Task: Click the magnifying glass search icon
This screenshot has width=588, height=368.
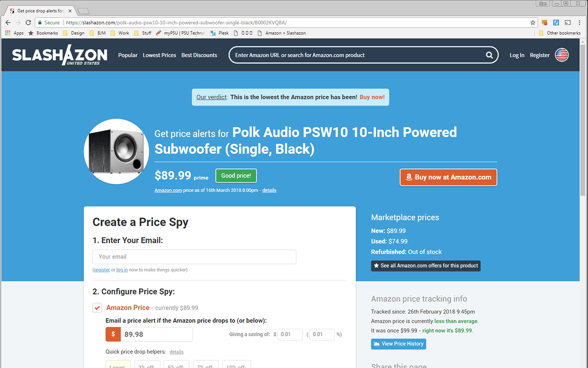Action: 490,55
